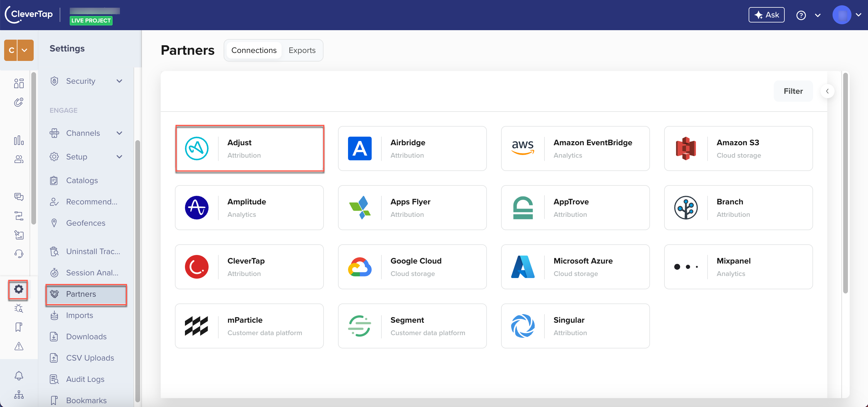This screenshot has height=407, width=868.
Task: Open the organization hierarchy icon
Action: point(19,395)
